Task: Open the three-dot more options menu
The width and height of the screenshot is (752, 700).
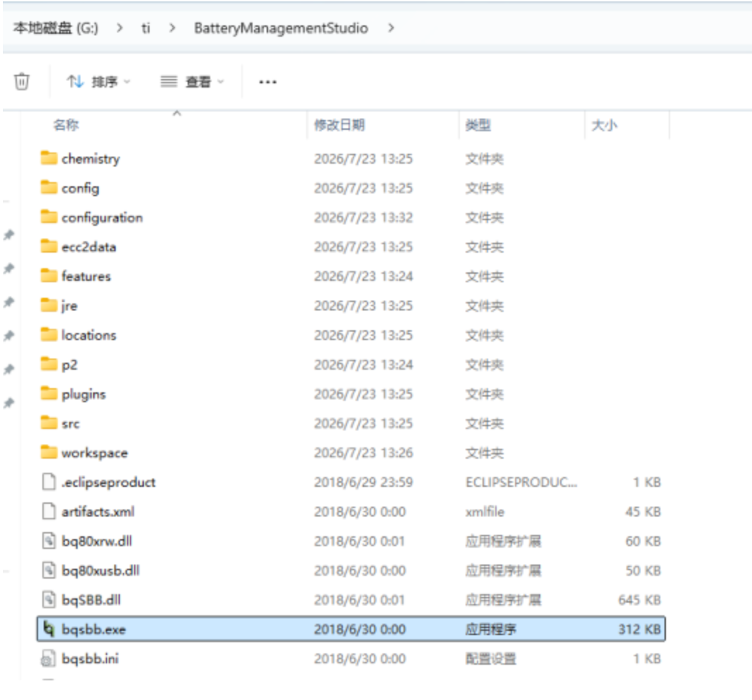Action: click(x=267, y=82)
